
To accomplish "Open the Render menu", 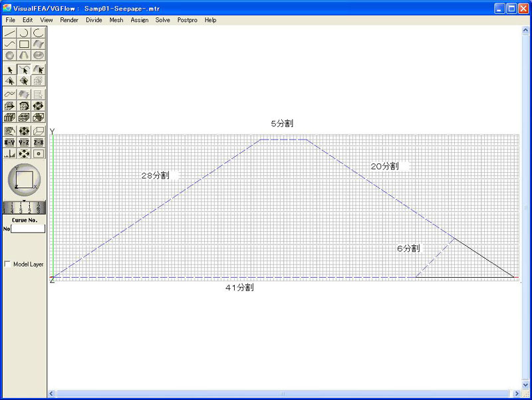I will pos(69,20).
